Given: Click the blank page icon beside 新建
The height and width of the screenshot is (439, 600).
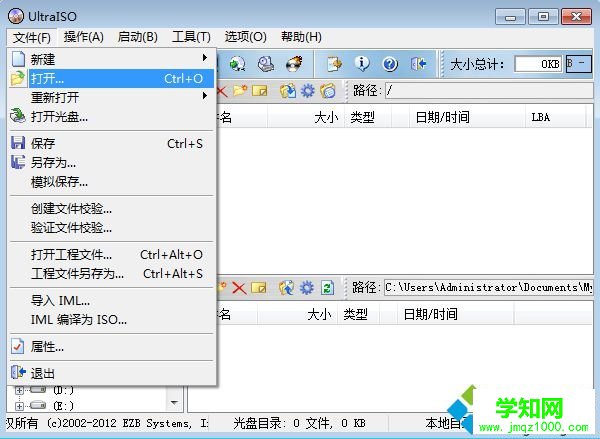Looking at the screenshot, I should (x=18, y=59).
